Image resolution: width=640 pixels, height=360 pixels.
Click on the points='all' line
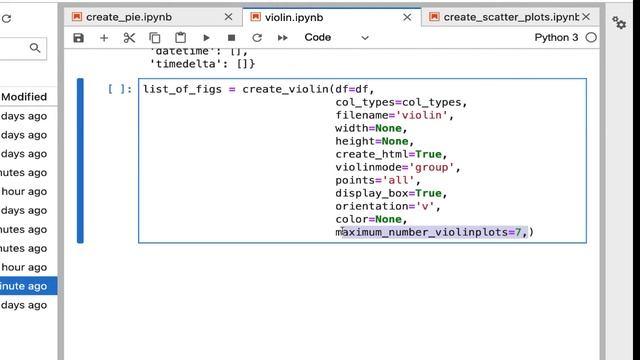[378, 180]
